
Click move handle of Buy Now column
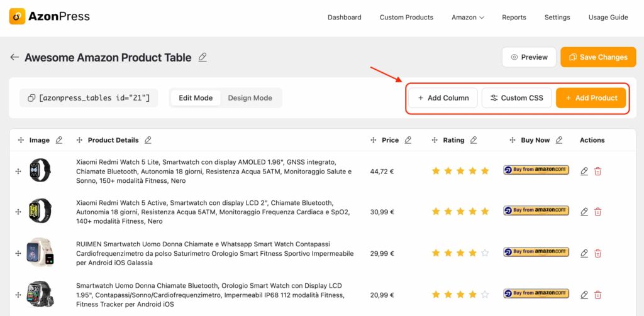(513, 140)
